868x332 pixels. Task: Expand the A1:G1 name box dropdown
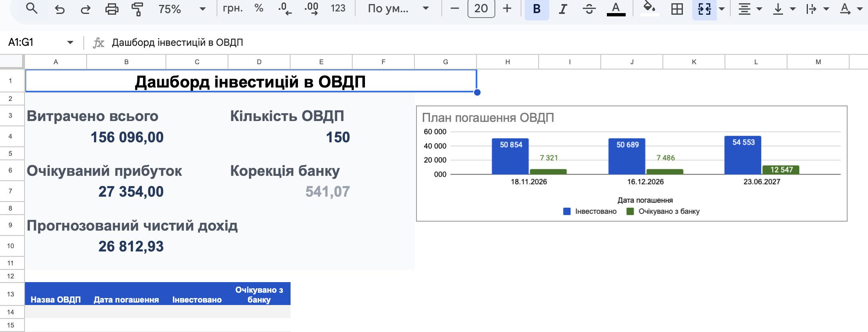pyautogui.click(x=70, y=43)
